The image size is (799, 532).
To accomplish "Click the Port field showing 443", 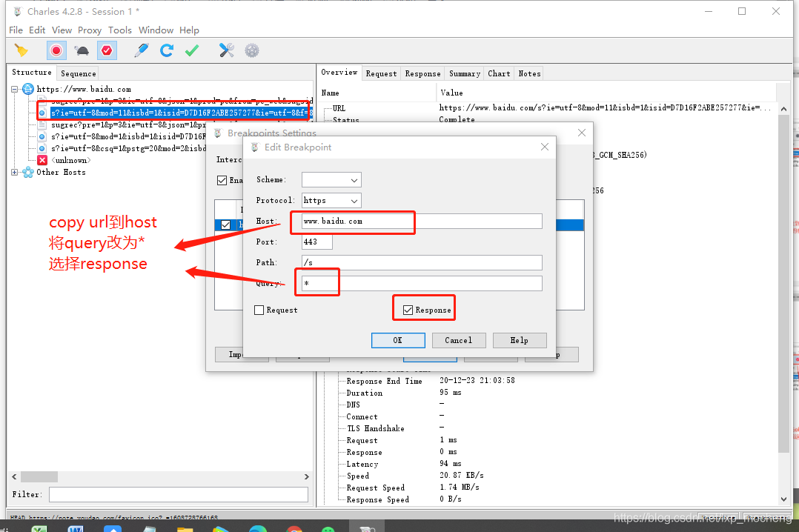I will 317,242.
